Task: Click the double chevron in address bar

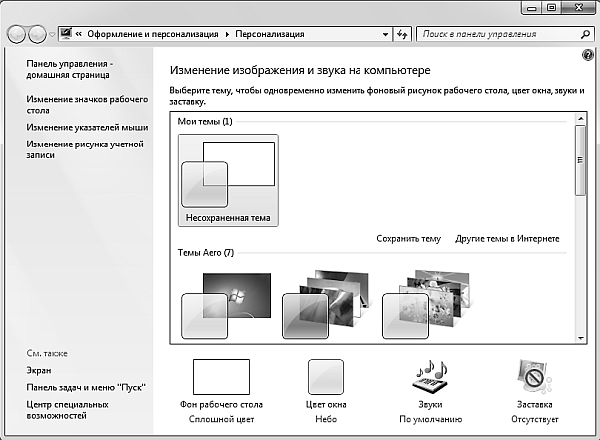Action: (79, 34)
